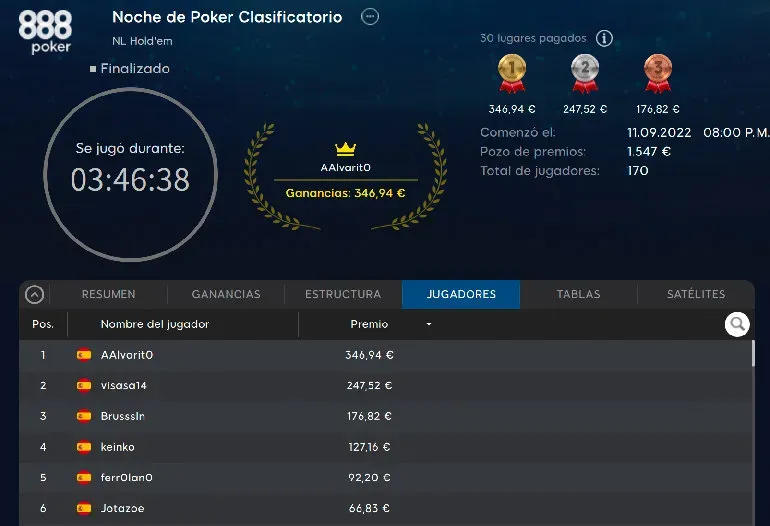Click the Pos. column header
This screenshot has width=770, height=526.
point(43,324)
